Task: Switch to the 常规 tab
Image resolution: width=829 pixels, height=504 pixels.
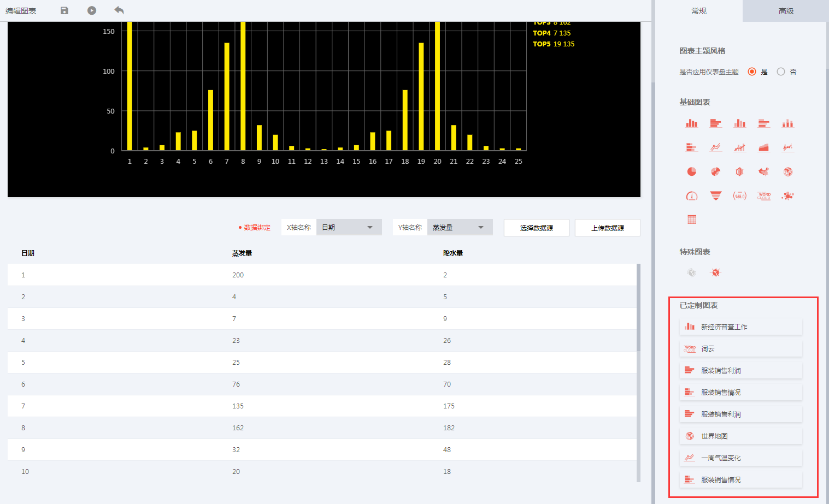Action: point(699,11)
